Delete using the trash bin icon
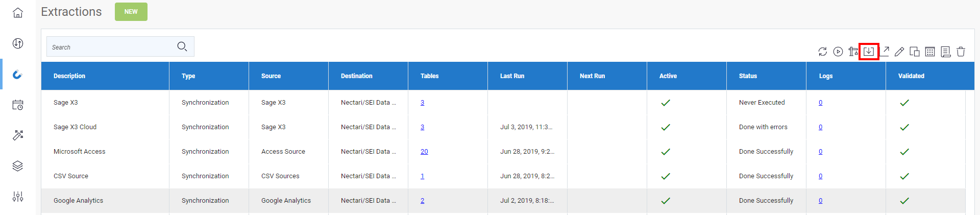Image resolution: width=980 pixels, height=215 pixels. (x=961, y=52)
